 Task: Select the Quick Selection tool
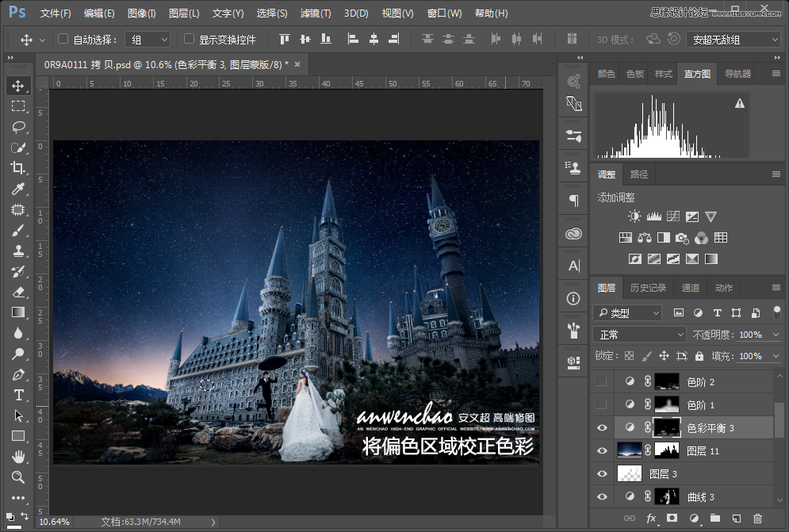tap(18, 147)
